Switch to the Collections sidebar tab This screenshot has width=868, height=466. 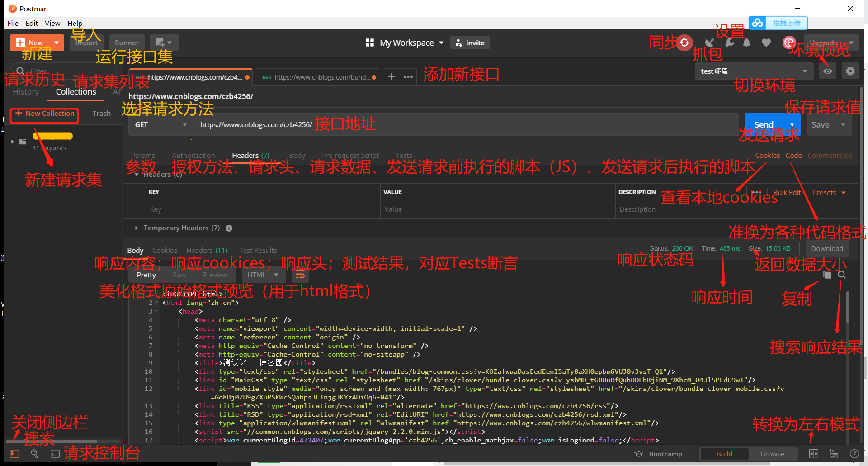pyautogui.click(x=76, y=92)
